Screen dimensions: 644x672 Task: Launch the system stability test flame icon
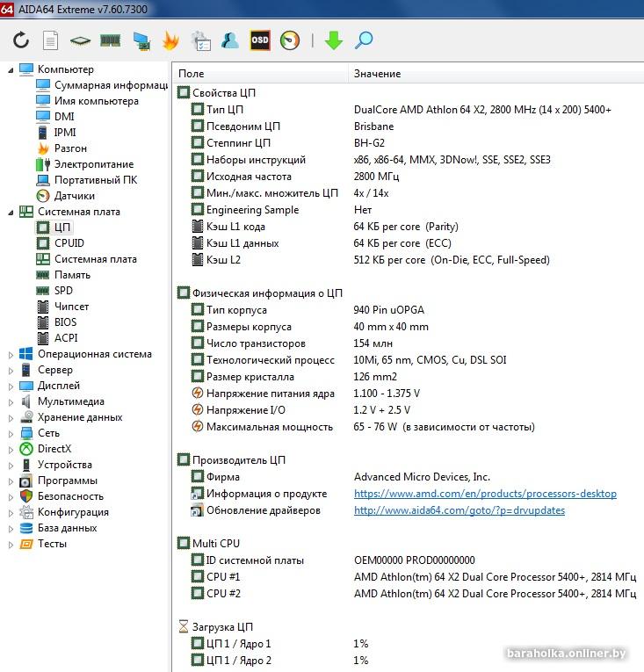tap(170, 40)
